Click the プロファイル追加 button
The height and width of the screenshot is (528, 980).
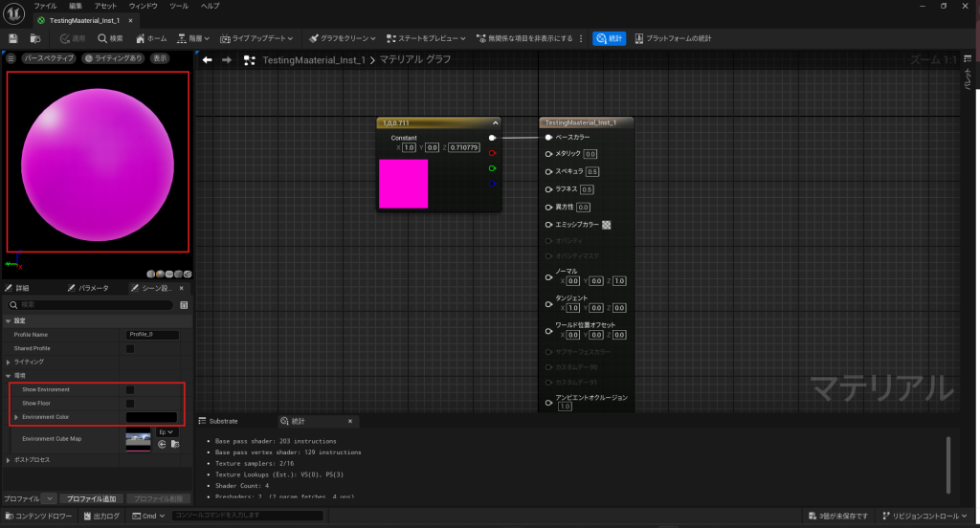click(90, 499)
